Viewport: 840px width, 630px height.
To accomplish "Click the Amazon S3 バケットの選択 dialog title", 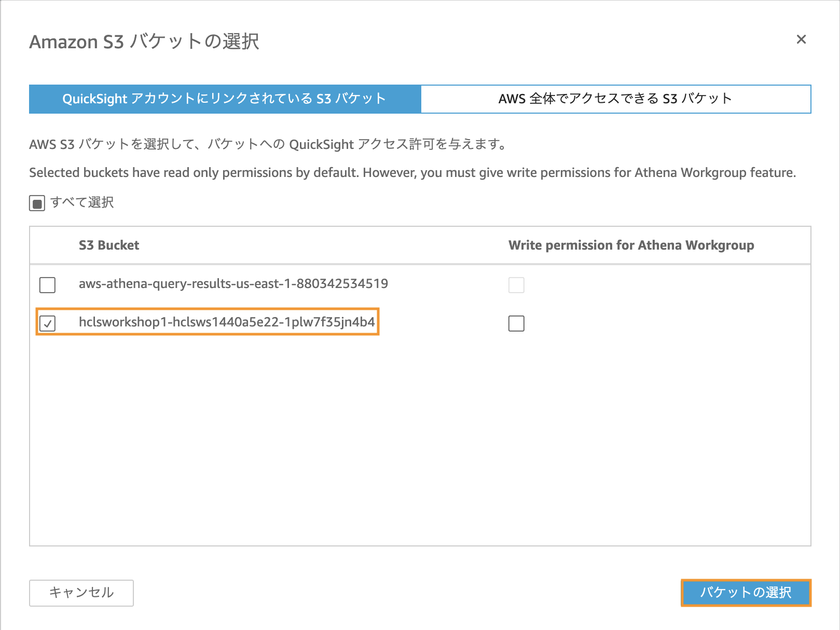I will click(x=144, y=42).
